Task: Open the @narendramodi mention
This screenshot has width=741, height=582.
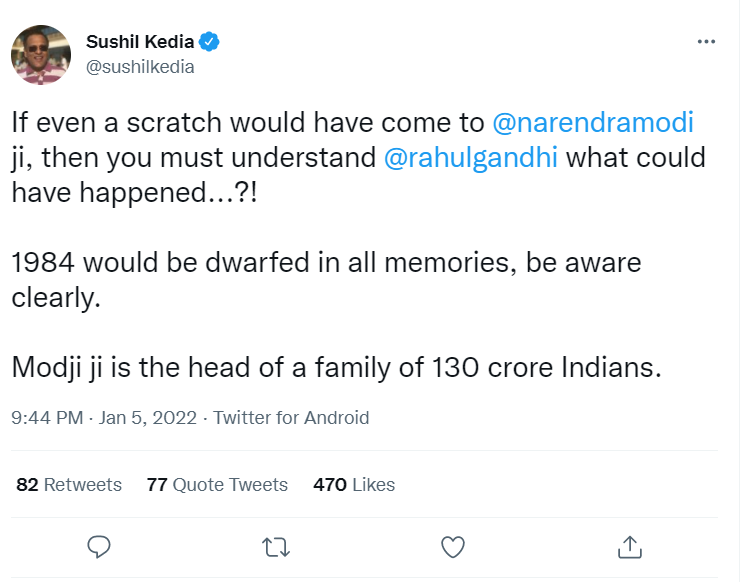Action: coord(593,123)
